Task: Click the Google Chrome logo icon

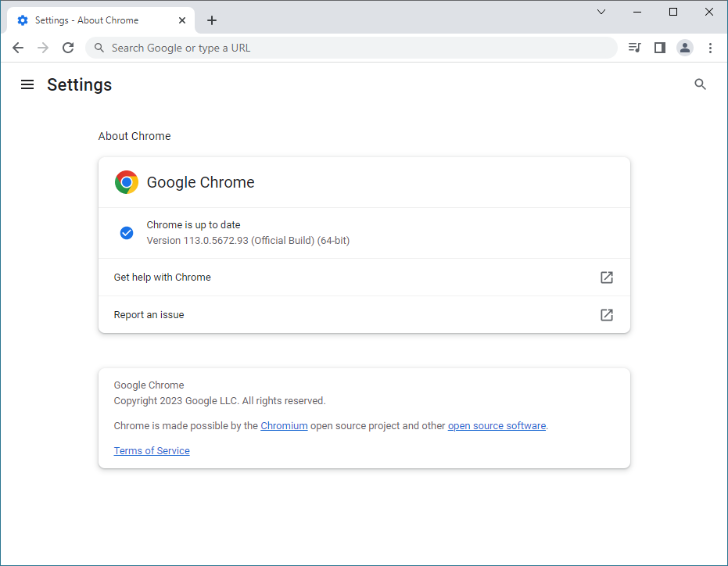Action: [x=127, y=182]
